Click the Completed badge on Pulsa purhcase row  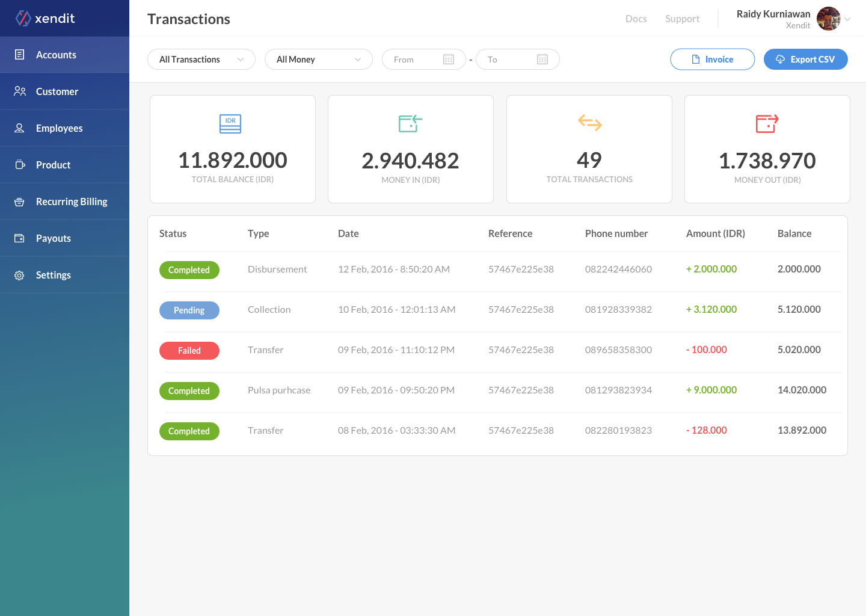[189, 391]
